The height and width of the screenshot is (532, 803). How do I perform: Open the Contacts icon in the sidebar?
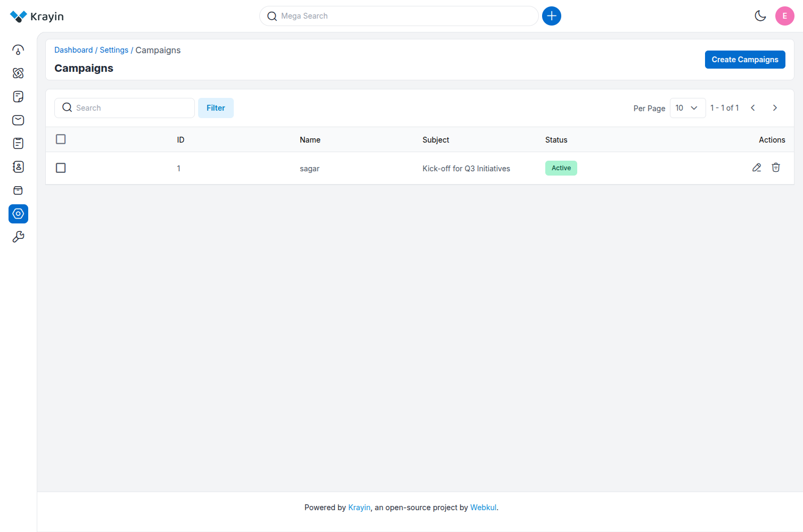pyautogui.click(x=18, y=167)
